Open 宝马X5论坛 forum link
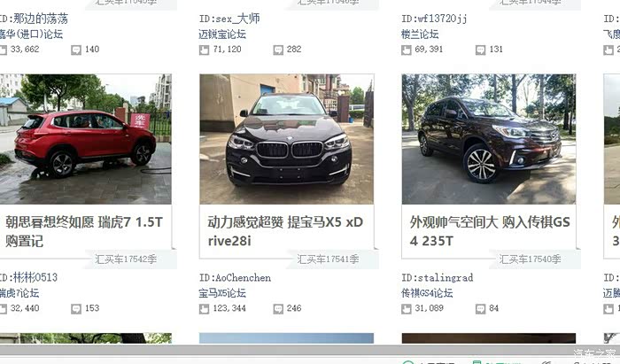 pos(222,293)
